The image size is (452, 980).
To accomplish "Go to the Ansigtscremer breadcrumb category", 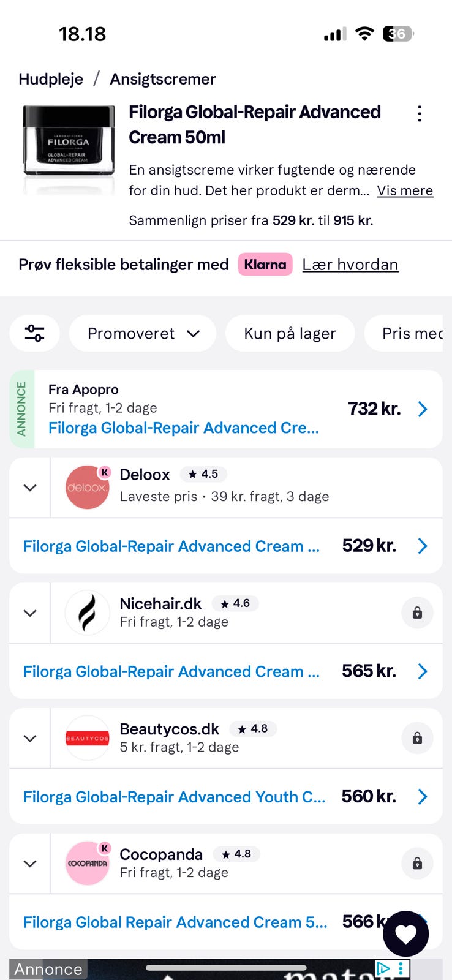I will pos(163,79).
